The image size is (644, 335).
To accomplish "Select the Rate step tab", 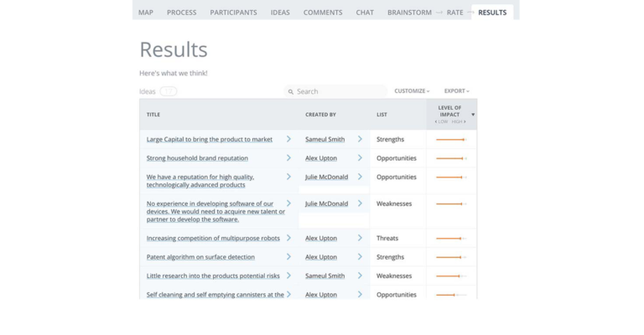I will pos(454,13).
